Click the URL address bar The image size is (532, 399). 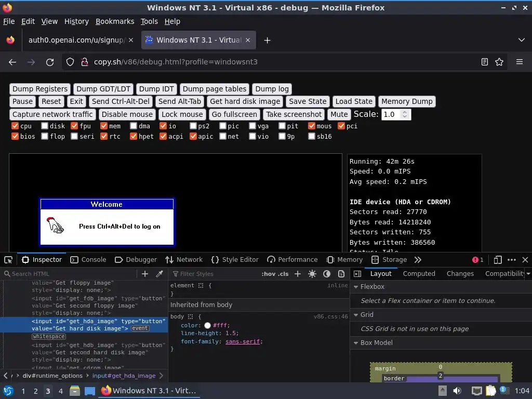point(284,62)
